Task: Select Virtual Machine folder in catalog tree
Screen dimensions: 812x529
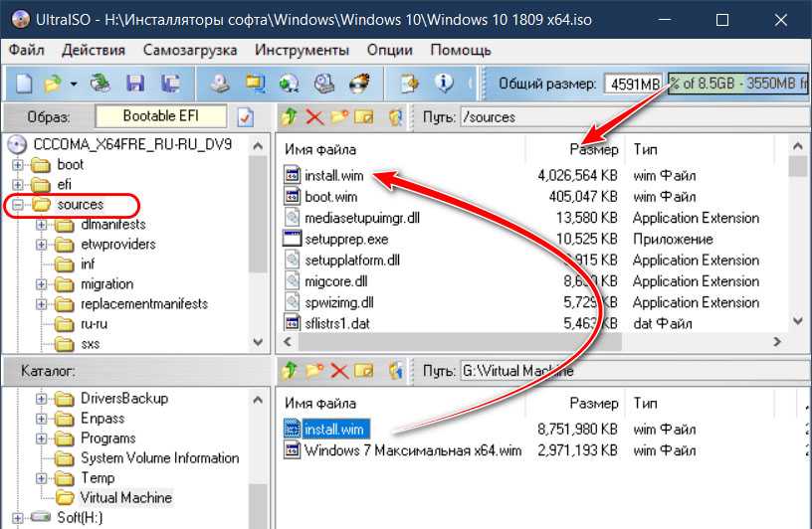Action: click(x=125, y=497)
